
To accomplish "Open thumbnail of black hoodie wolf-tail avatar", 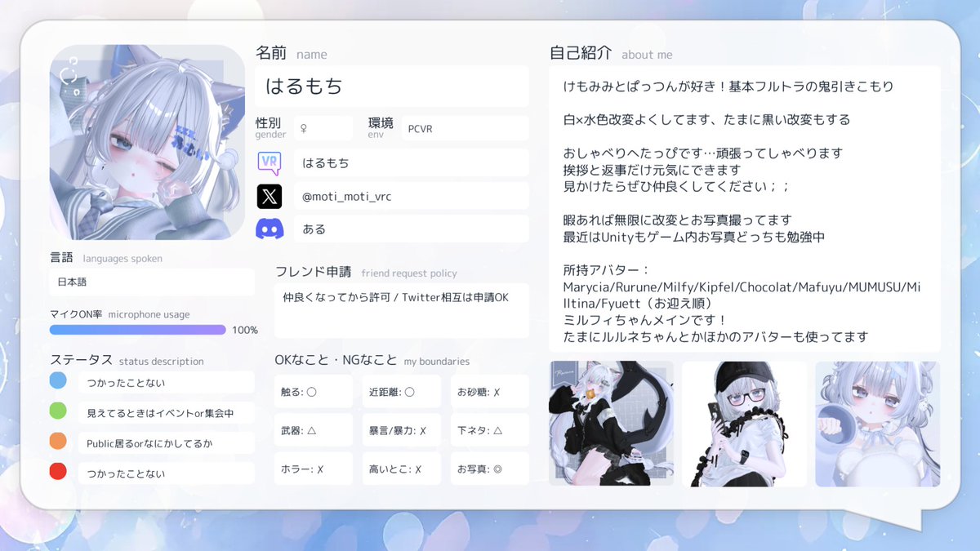I will click(x=612, y=424).
